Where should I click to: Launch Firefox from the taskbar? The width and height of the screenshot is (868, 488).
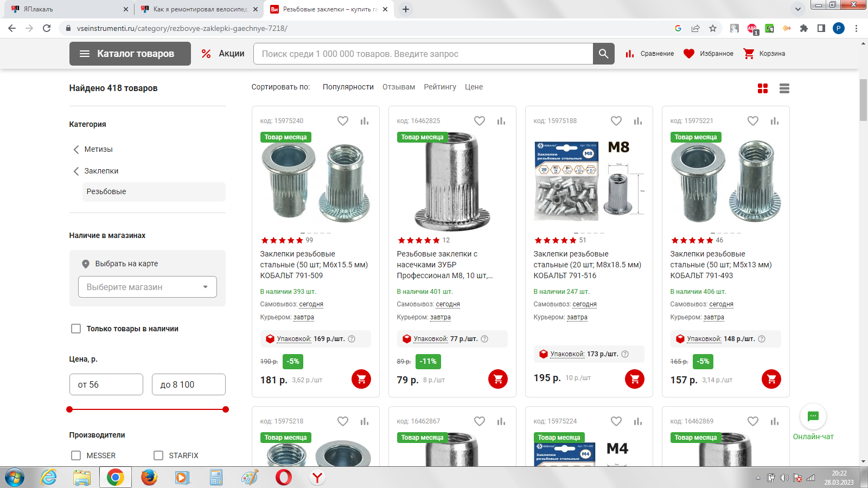point(149,478)
